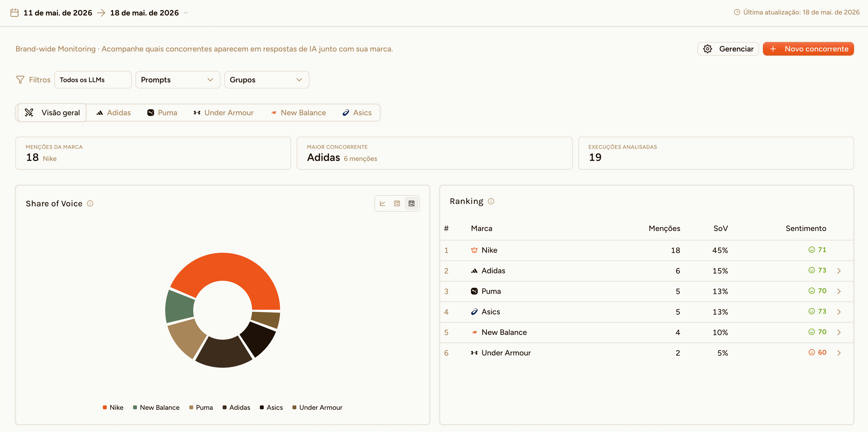The width and height of the screenshot is (868, 432).
Task: Click the 5% SoV value for Under Armour
Action: (x=722, y=353)
